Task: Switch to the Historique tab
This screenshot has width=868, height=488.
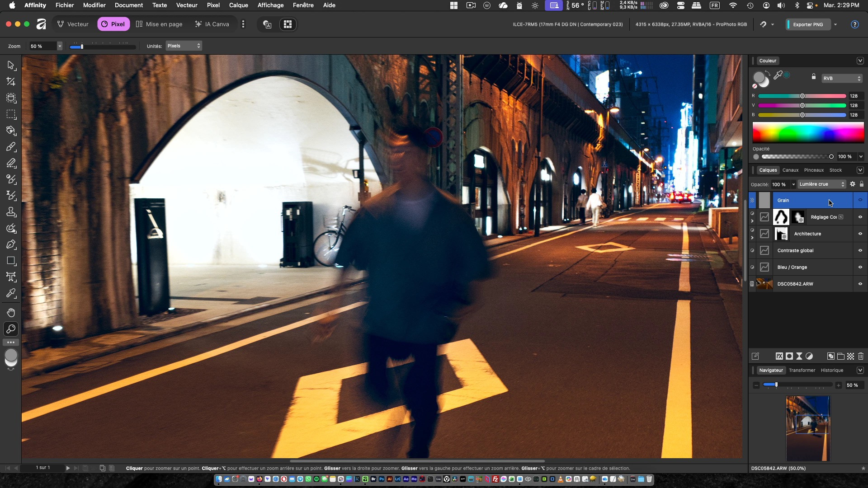Action: (832, 370)
